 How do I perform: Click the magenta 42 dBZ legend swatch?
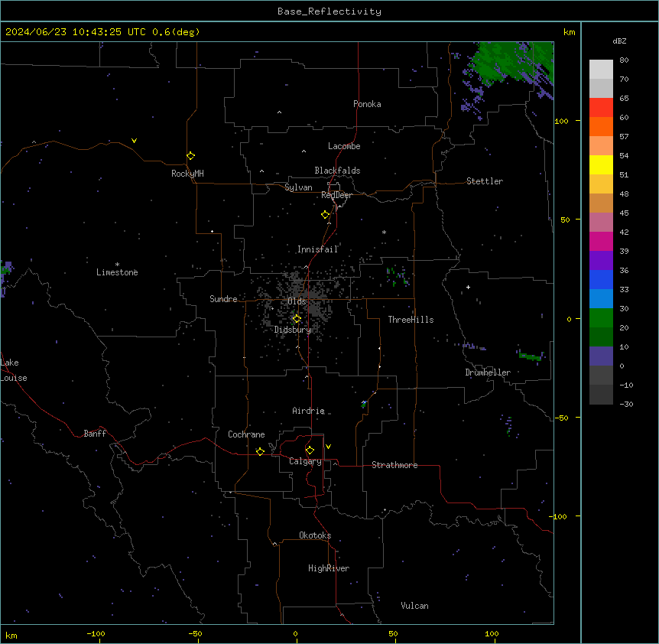[601, 241]
